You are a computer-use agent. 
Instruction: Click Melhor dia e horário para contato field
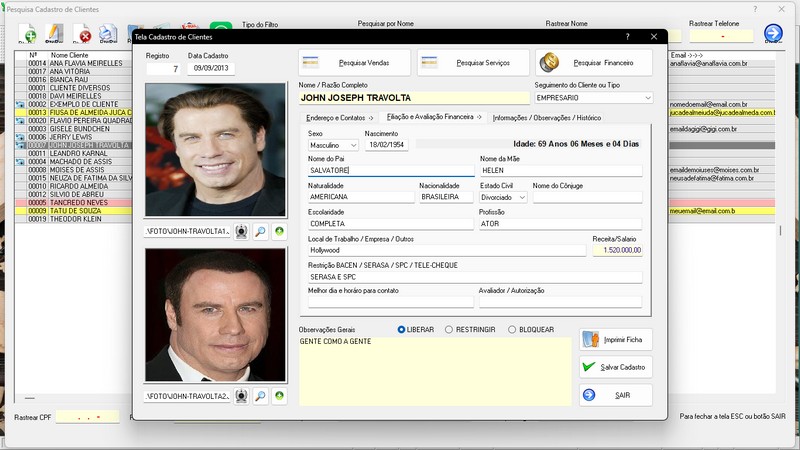pos(391,302)
